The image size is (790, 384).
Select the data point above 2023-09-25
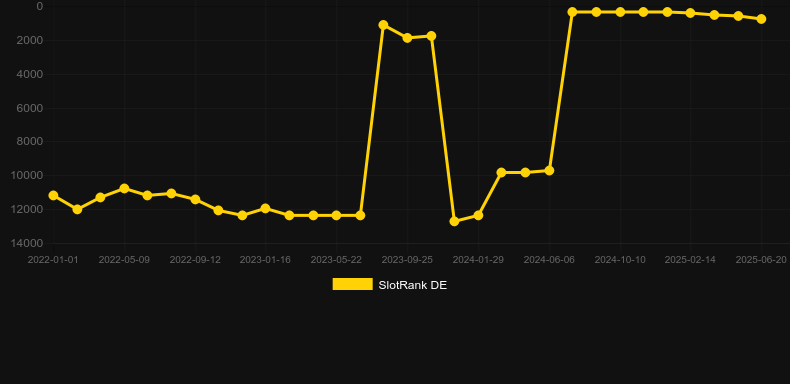407,38
